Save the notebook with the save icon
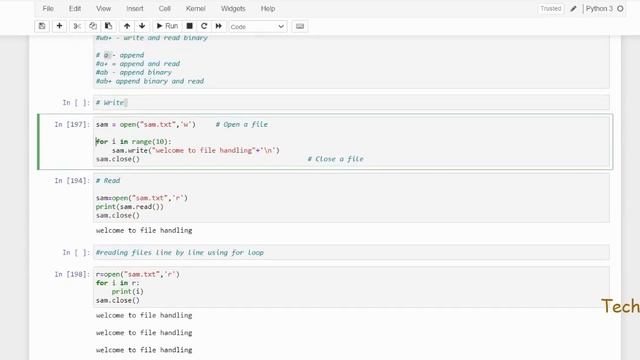The image size is (640, 360). coord(42,26)
